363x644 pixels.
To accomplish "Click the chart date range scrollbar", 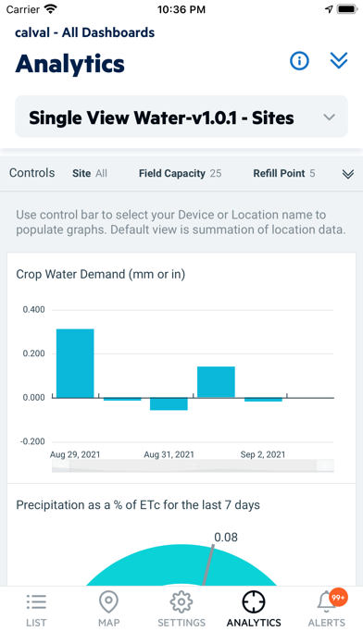I will (193, 465).
